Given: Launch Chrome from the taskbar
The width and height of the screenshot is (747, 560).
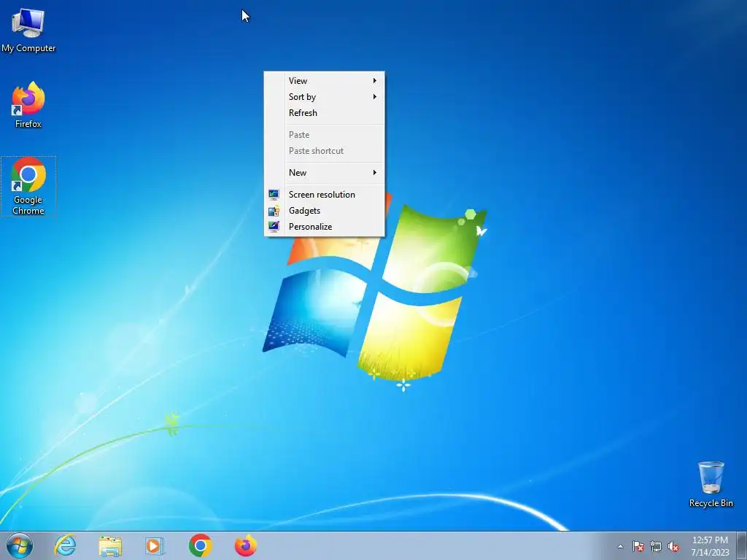Looking at the screenshot, I should [200, 545].
